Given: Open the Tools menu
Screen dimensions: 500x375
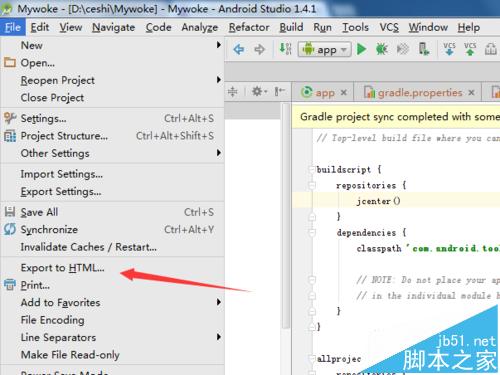Looking at the screenshot, I should tap(355, 27).
